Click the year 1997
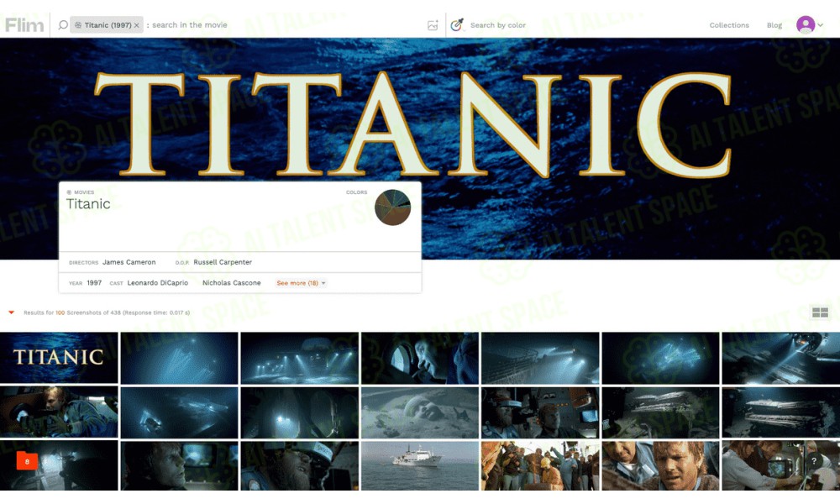This screenshot has height=504, width=840. 94,283
